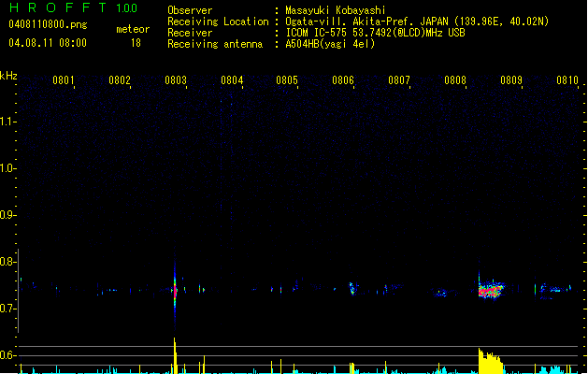
Task: Click the 0808 time axis marker
Action: point(455,80)
